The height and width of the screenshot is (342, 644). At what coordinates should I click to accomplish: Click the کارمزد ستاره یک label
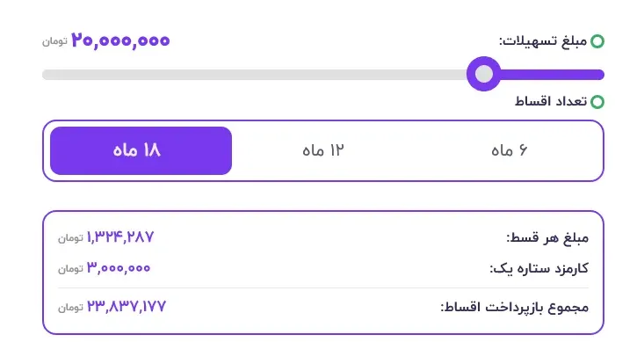tap(539, 268)
